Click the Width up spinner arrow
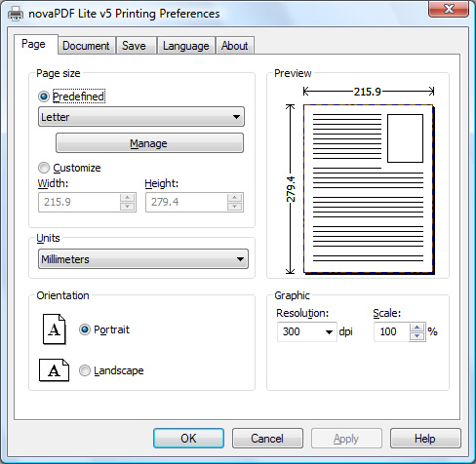 pyautogui.click(x=127, y=198)
